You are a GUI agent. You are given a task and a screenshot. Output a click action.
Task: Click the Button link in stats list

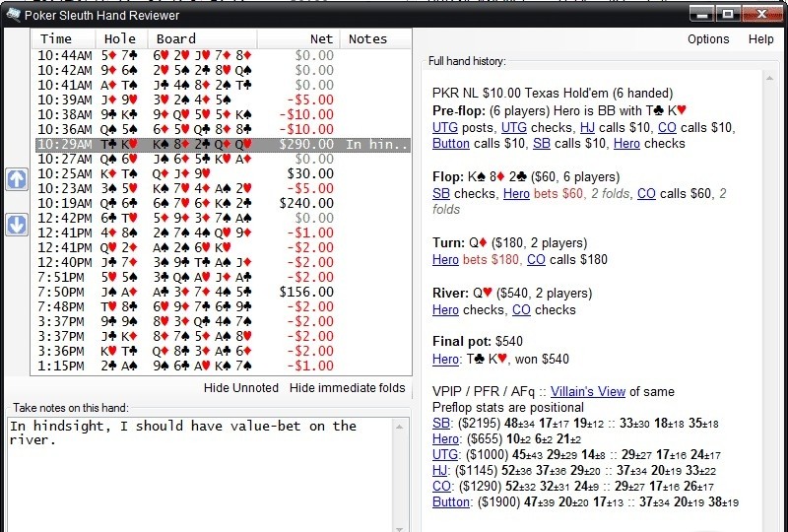click(x=451, y=501)
